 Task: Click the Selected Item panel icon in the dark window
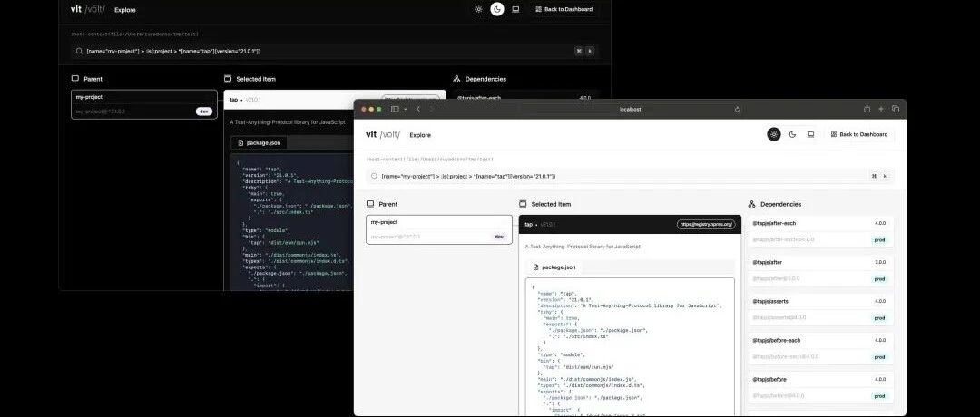[x=228, y=79]
